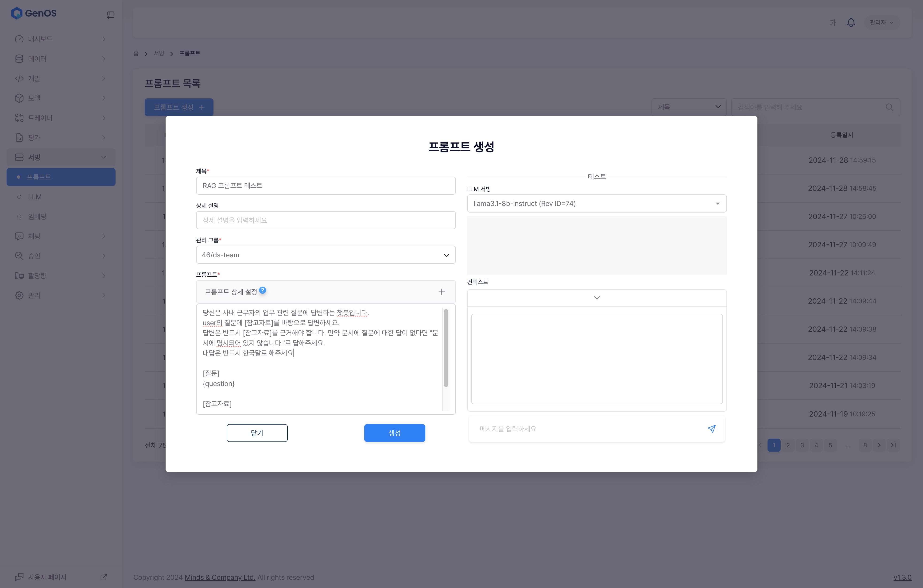This screenshot has width=923, height=588.
Task: Expand the 컨텍스트 chevron panel
Action: 596,298
